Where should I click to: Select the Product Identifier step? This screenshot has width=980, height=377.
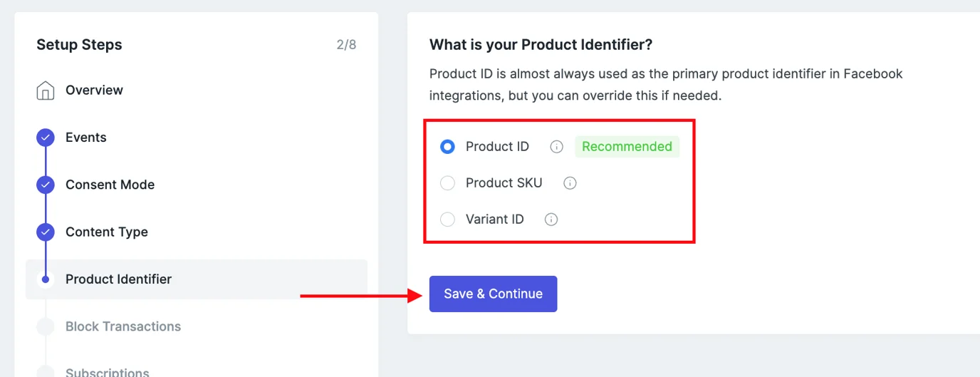[118, 279]
